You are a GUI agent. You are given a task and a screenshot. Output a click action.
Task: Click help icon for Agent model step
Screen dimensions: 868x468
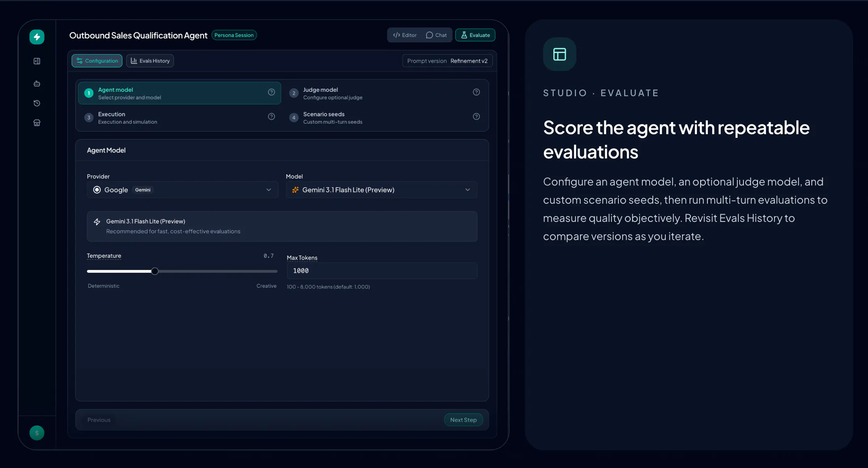pyautogui.click(x=271, y=92)
